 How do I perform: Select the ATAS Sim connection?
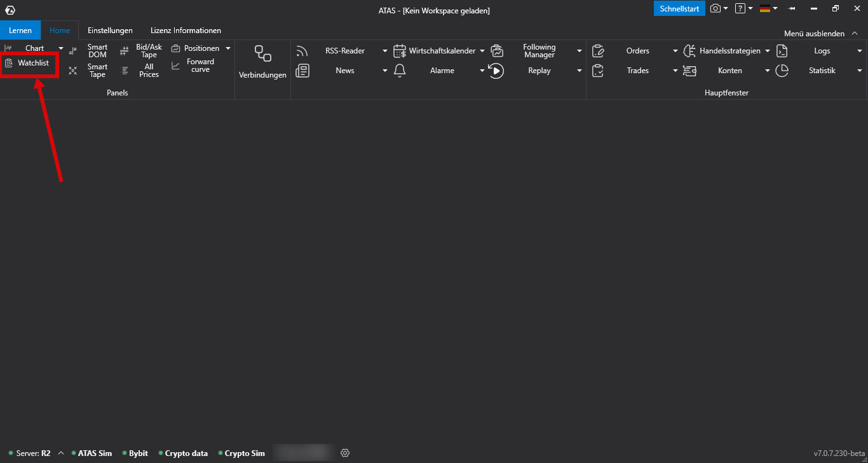(x=92, y=453)
